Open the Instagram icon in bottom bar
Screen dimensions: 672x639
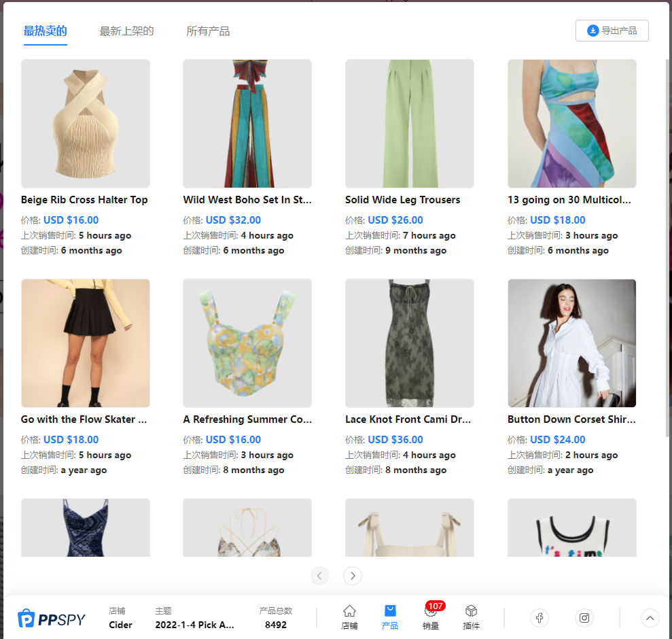click(584, 618)
